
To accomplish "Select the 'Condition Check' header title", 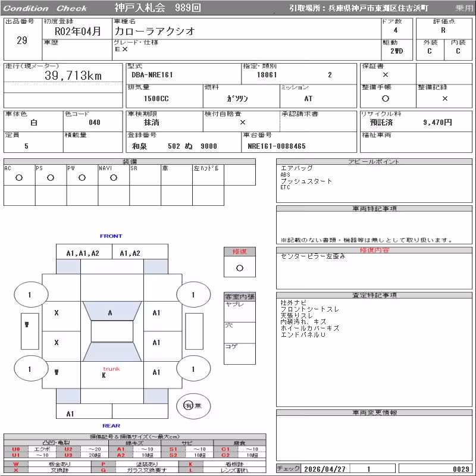I will pos(45,8).
